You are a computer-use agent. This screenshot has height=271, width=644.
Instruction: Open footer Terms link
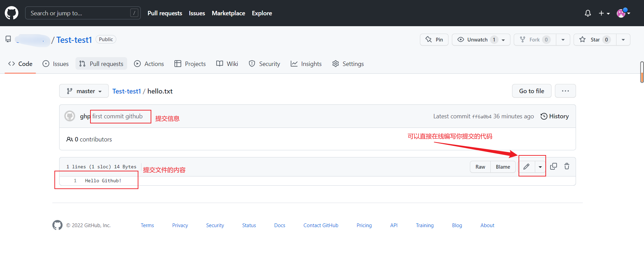(x=147, y=225)
